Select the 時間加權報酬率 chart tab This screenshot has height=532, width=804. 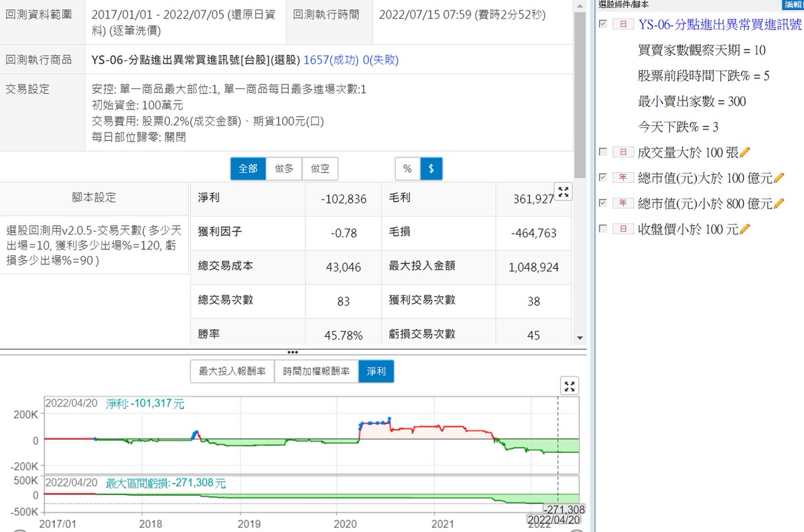pyautogui.click(x=316, y=371)
